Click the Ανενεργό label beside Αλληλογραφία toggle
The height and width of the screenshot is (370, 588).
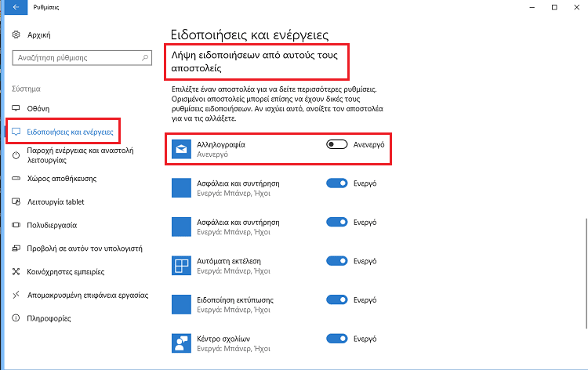[x=368, y=145]
